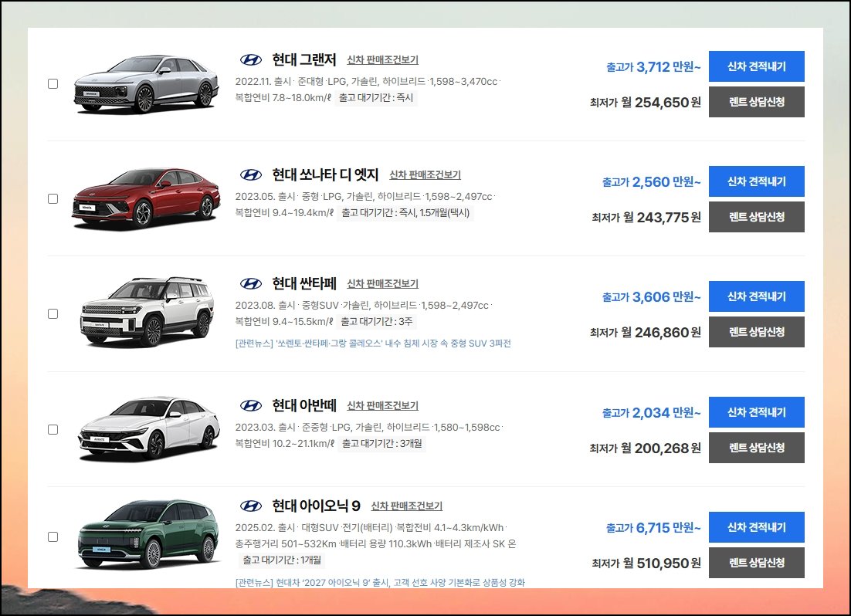
Task: Click the 복합연비 7.8~18.0km/ℓ text
Action: click(283, 98)
